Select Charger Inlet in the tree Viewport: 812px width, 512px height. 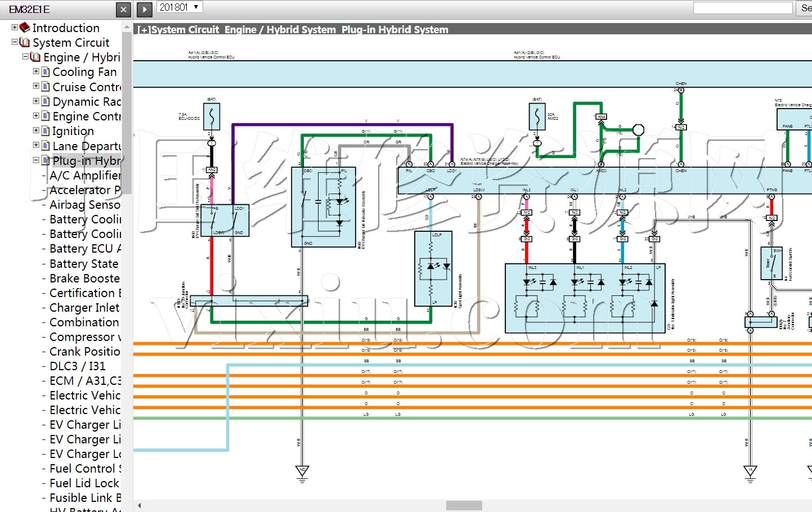(84, 308)
